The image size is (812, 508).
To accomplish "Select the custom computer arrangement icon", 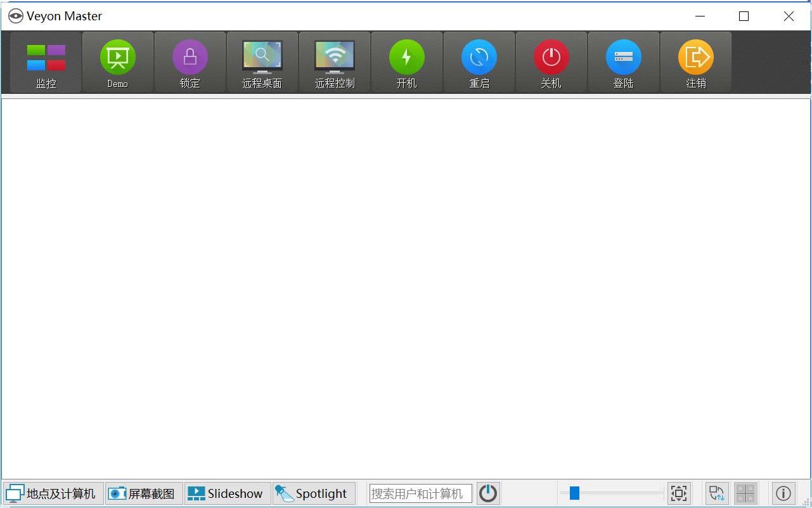I will point(745,493).
